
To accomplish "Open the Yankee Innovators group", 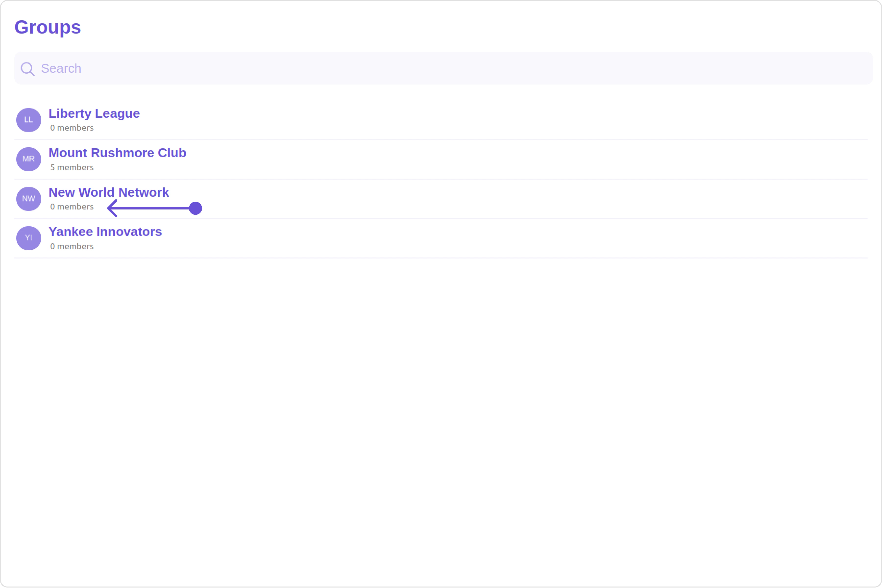I will pyautogui.click(x=105, y=232).
